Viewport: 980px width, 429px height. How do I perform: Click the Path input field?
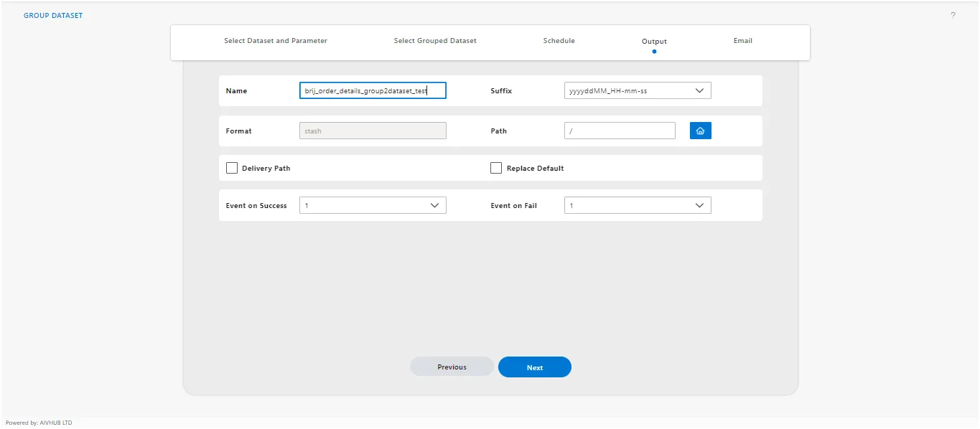point(620,131)
